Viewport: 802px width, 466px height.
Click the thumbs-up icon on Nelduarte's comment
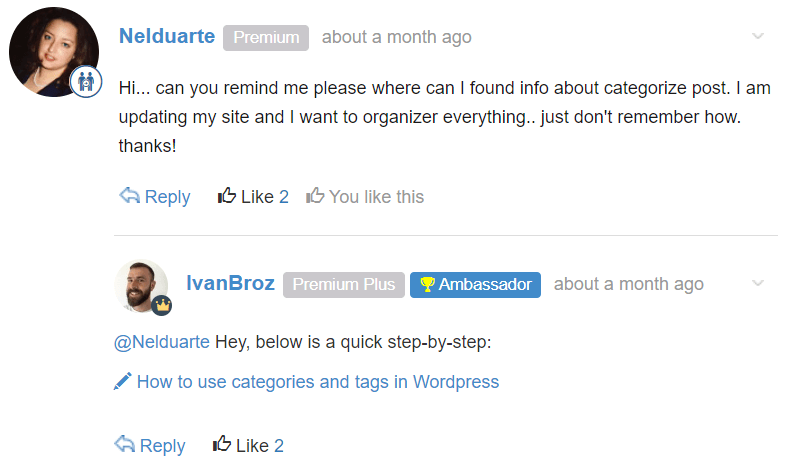227,195
